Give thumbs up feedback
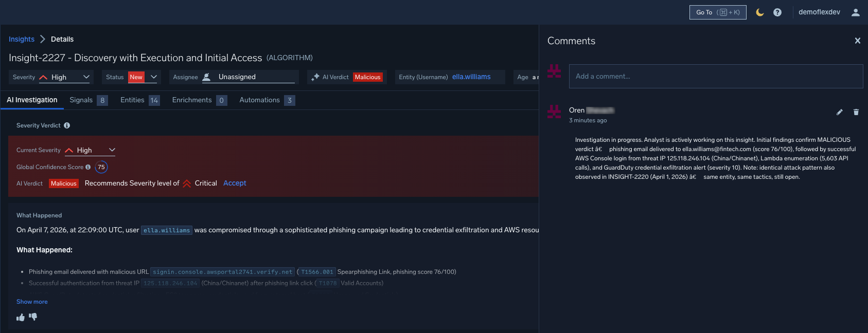Image resolution: width=868 pixels, height=333 pixels. (x=21, y=318)
